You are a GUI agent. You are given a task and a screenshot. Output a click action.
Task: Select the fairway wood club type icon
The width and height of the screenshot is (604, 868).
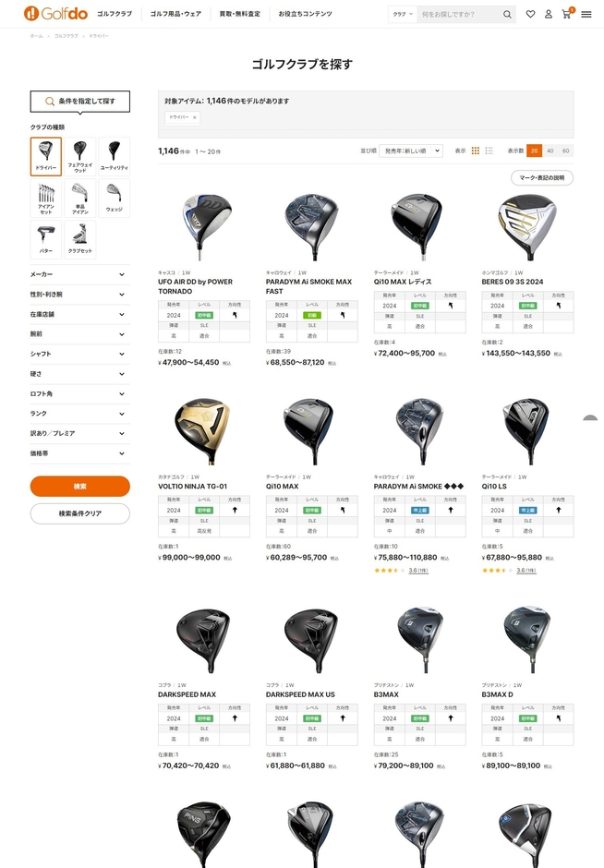point(79,156)
